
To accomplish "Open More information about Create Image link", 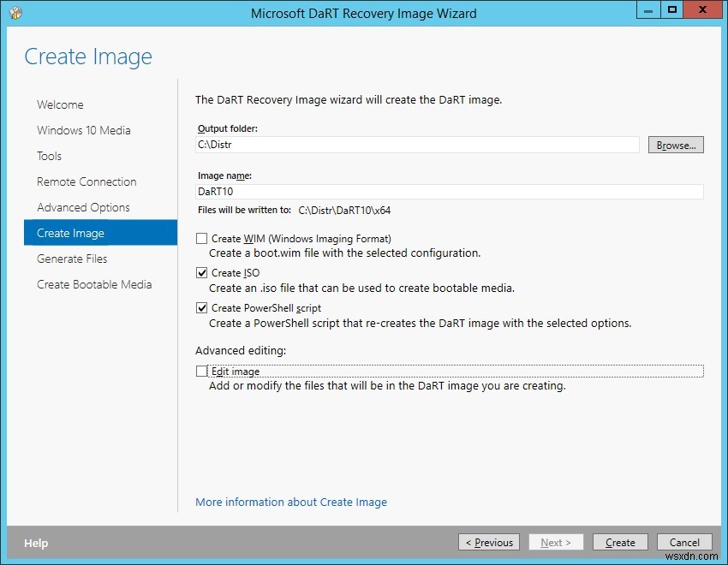I will (x=291, y=503).
